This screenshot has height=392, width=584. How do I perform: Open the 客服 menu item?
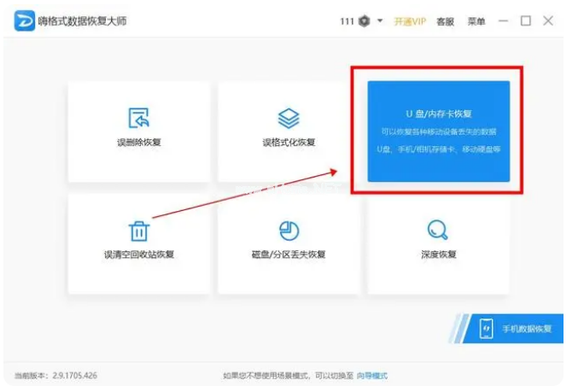(446, 21)
